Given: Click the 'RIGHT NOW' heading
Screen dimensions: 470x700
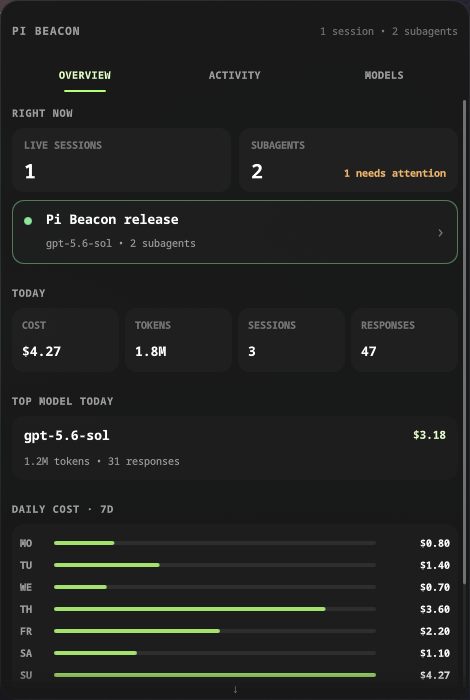Looking at the screenshot, I should tap(42, 113).
